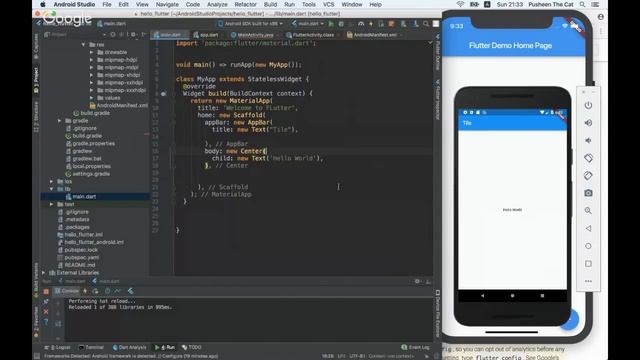Tap the Android back button on emulator screen

pyautogui.click(x=482, y=296)
